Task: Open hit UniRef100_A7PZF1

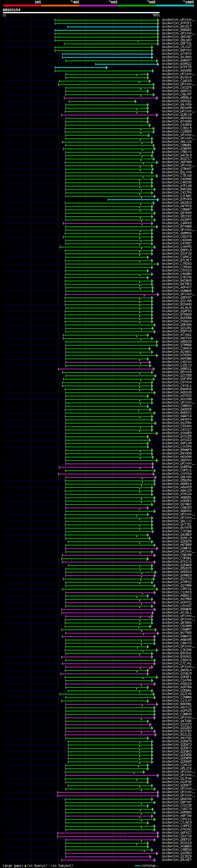Action: pyautogui.click(x=177, y=23)
